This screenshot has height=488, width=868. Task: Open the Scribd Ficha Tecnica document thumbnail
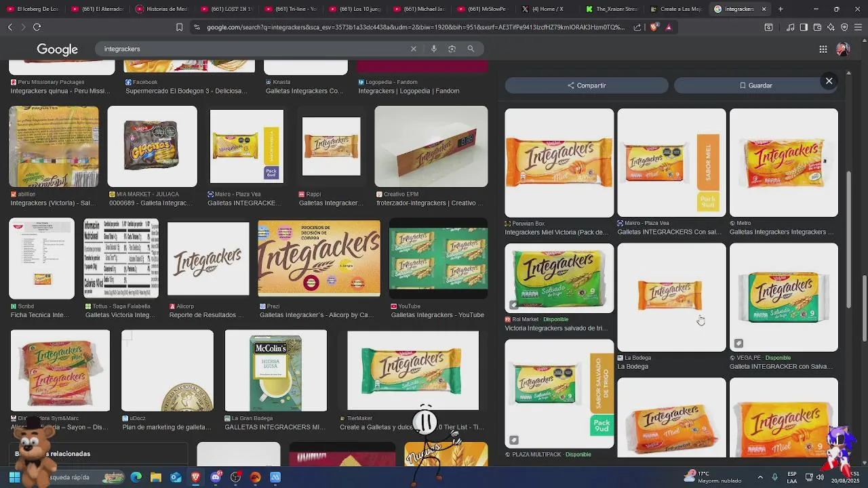pyautogui.click(x=41, y=258)
